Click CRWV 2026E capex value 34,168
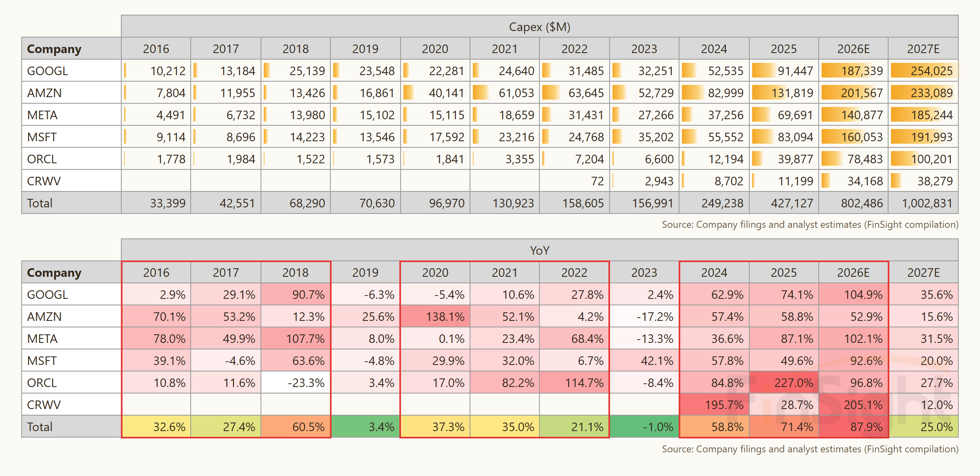This screenshot has height=476, width=980. pyautogui.click(x=865, y=181)
